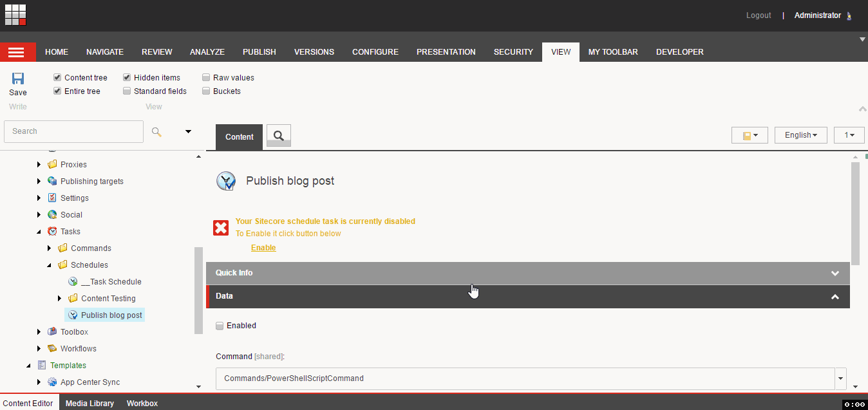The height and width of the screenshot is (410, 868).
Task: Open the search tab with the magnifier icon
Action: tap(279, 136)
